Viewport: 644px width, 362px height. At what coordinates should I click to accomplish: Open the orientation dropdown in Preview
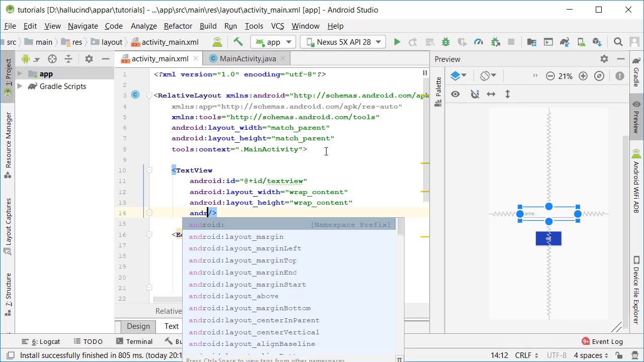click(x=488, y=76)
